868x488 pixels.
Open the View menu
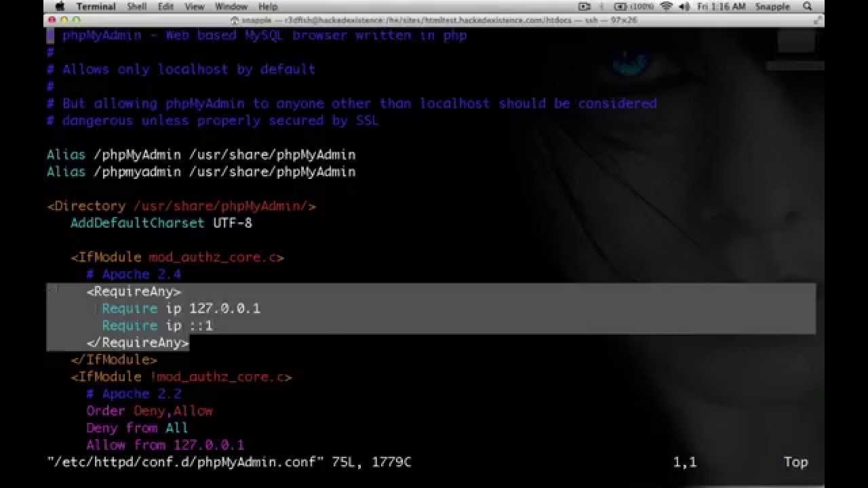click(195, 6)
